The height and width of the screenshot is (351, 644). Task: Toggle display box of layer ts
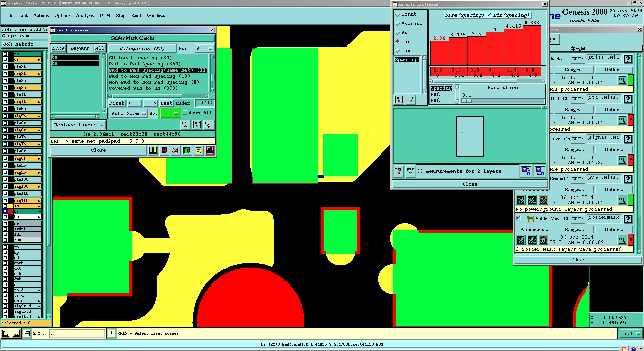pyautogui.click(x=5, y=54)
